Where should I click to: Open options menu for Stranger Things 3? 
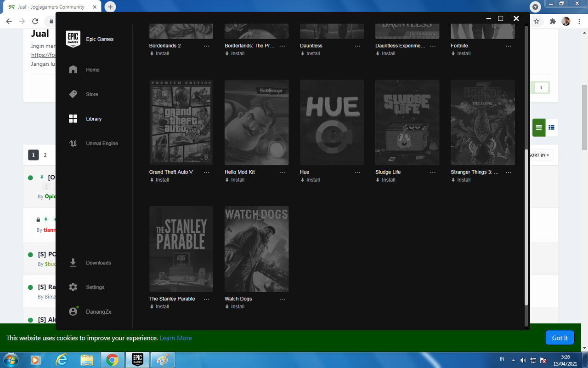[x=508, y=172]
